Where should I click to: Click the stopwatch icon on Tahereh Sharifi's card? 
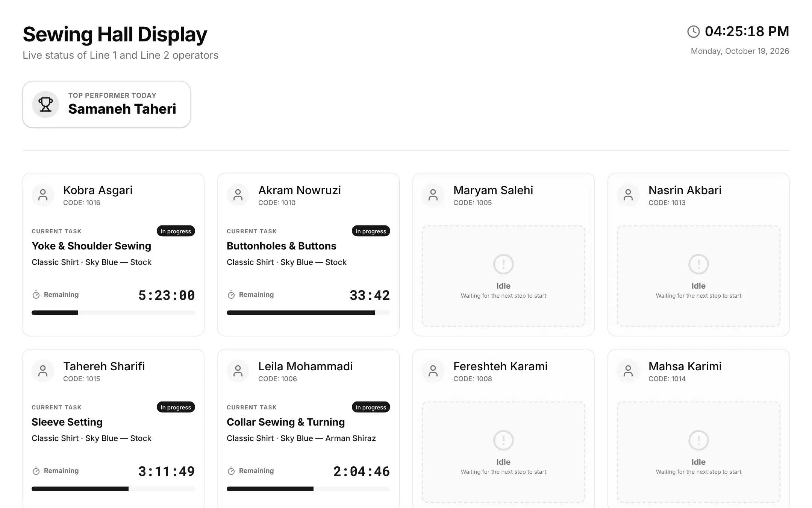click(36, 471)
